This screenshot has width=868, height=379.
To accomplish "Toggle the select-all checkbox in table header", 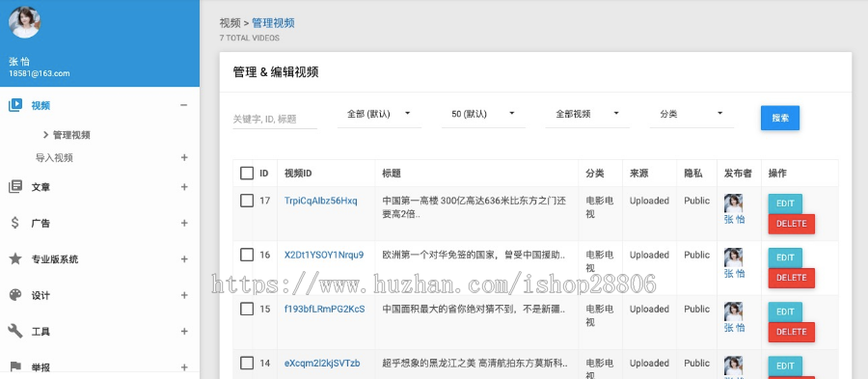I will tap(247, 174).
